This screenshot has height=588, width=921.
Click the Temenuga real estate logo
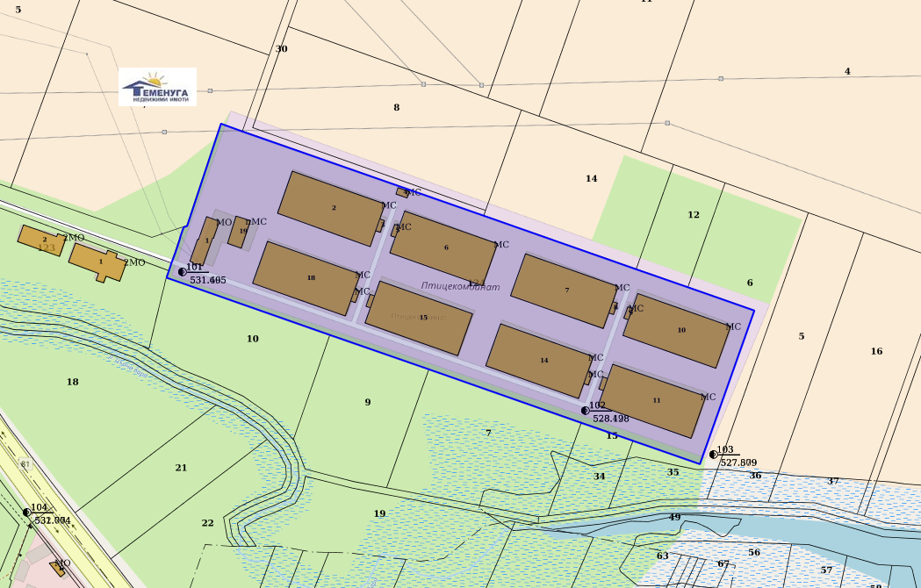157,87
